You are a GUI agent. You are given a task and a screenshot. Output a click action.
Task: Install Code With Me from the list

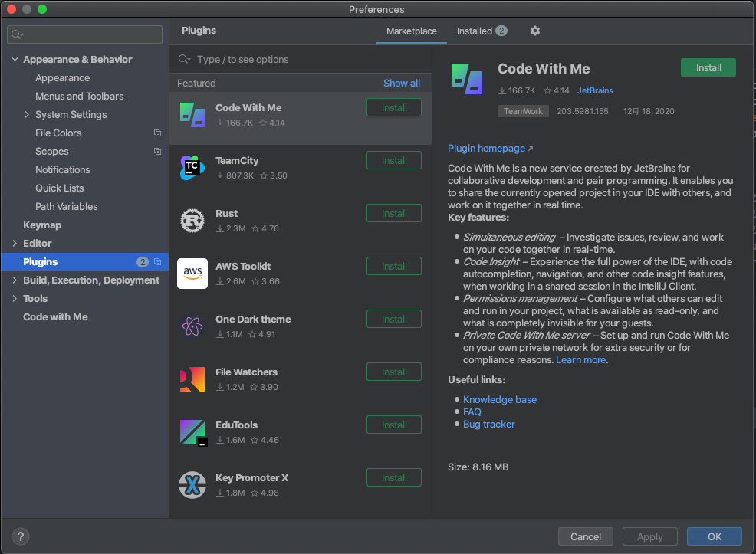394,107
